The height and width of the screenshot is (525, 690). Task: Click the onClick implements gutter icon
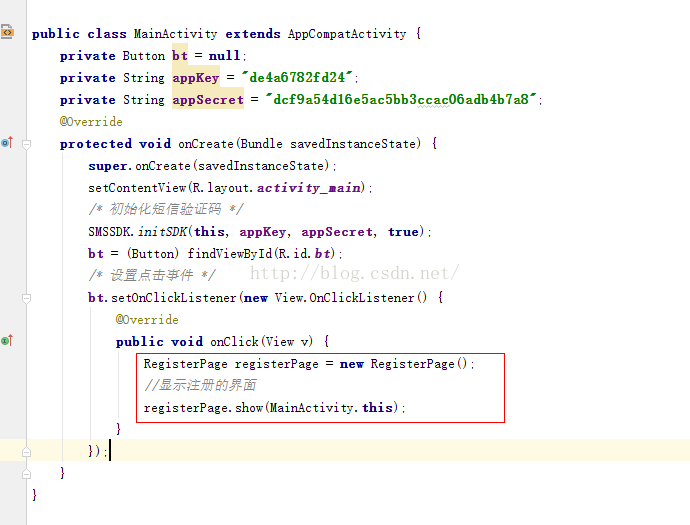(7, 340)
